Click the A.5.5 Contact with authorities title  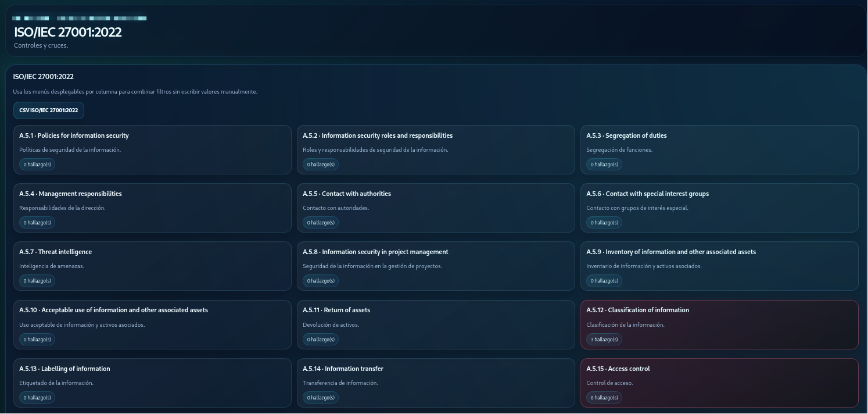coord(347,194)
